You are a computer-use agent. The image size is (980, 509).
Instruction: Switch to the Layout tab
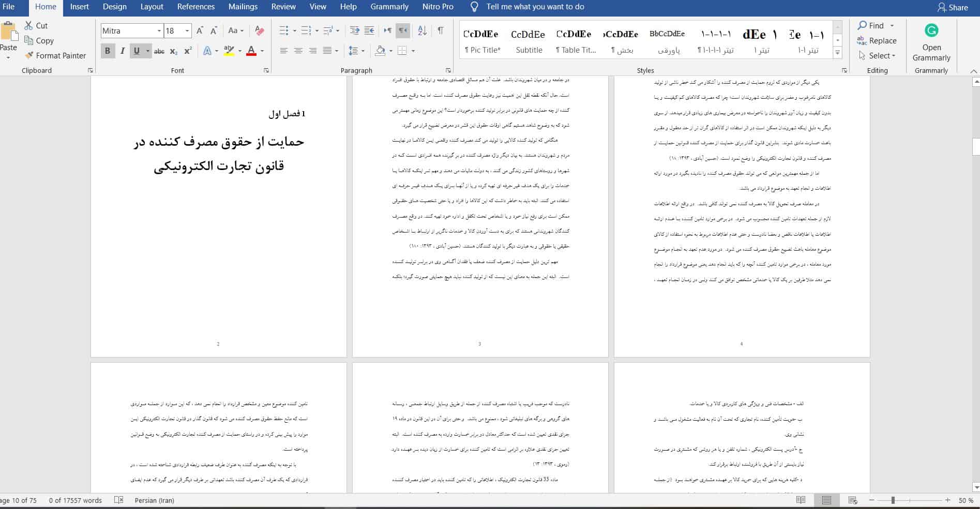point(152,7)
